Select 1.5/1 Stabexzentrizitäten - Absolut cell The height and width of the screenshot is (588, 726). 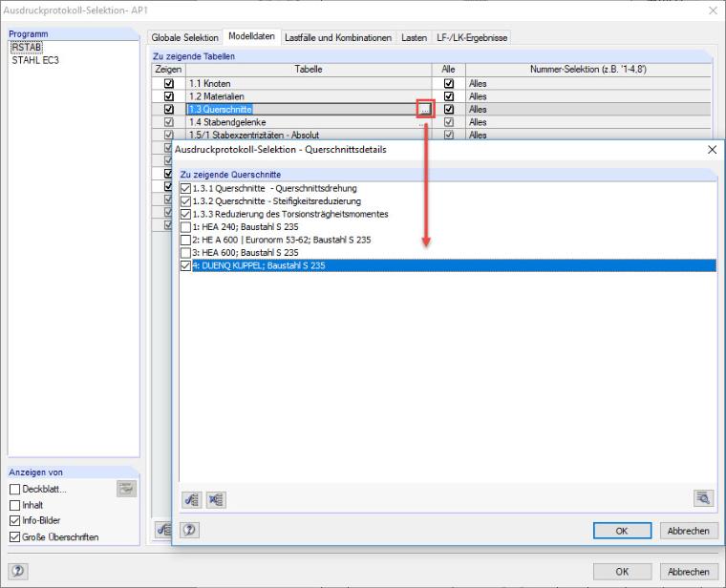[x=309, y=135]
